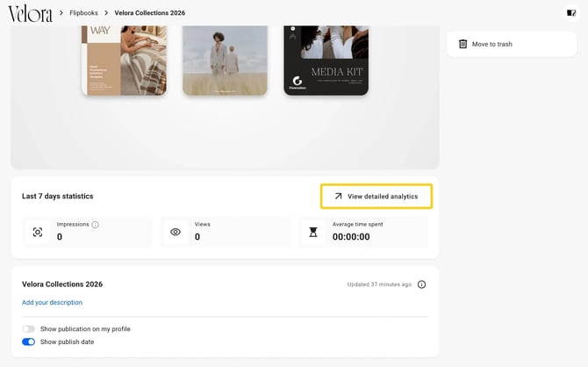588x367 pixels.
Task: Click the trash can icon
Action: (x=463, y=44)
